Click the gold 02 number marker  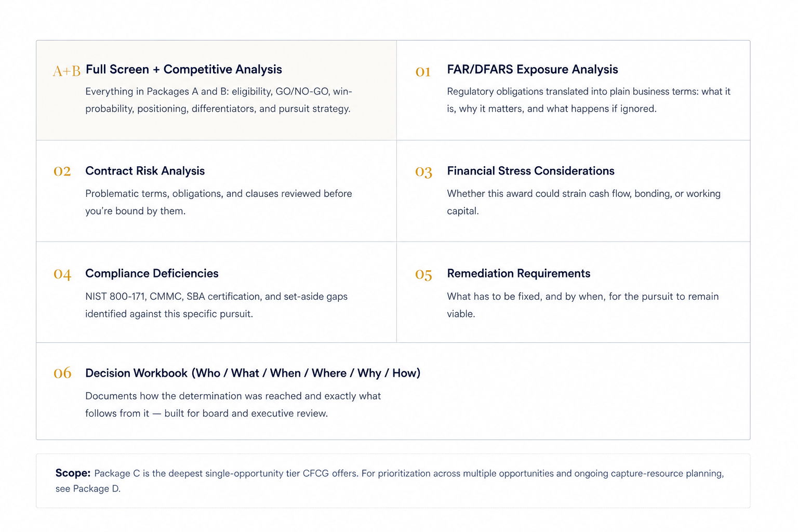tap(62, 171)
